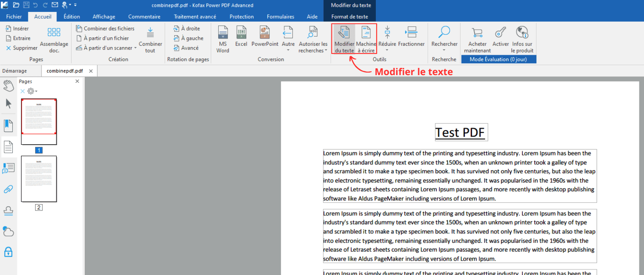Open the Format de texte contextual tab
The width and height of the screenshot is (644, 275).
(350, 17)
